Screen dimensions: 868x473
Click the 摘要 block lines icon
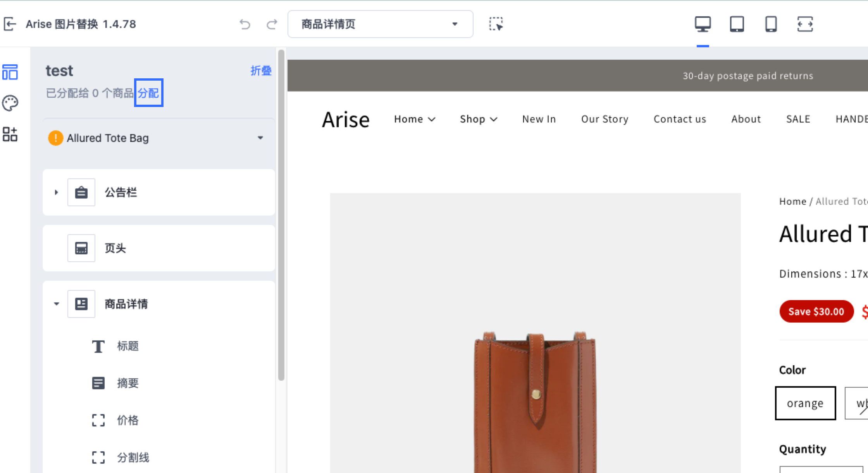(x=98, y=383)
